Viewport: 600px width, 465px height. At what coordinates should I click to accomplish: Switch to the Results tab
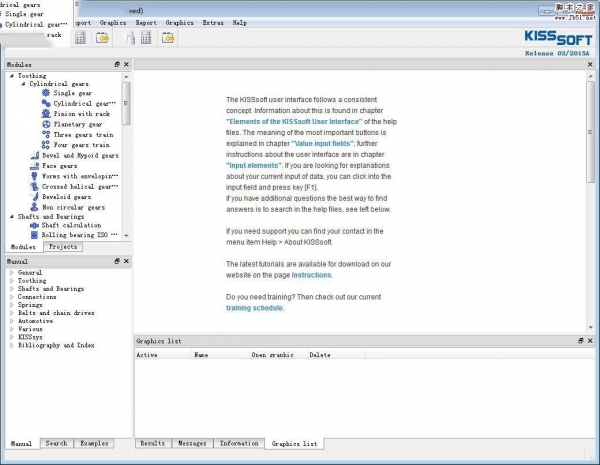tap(153, 443)
